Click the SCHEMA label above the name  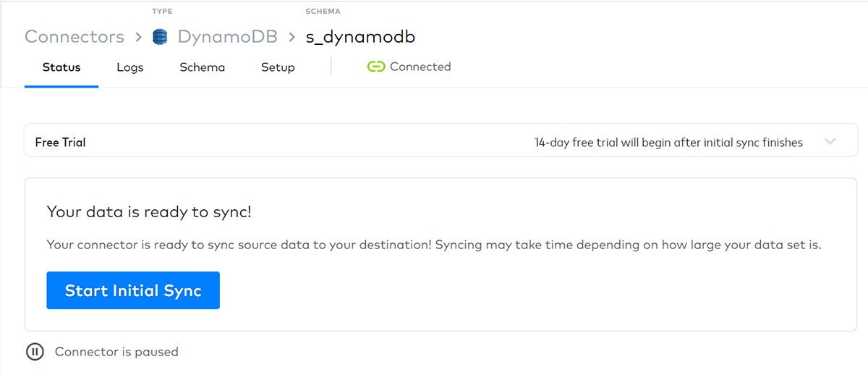coord(323,12)
